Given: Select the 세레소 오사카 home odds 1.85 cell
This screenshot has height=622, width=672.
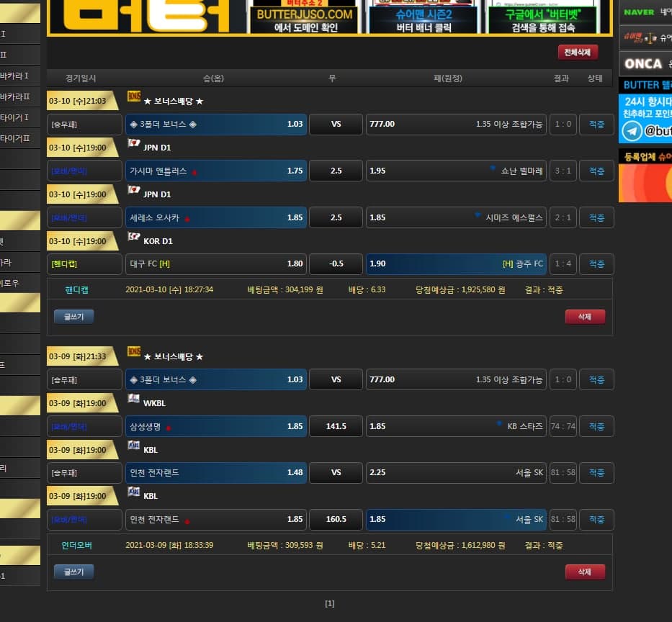Looking at the screenshot, I should click(215, 217).
